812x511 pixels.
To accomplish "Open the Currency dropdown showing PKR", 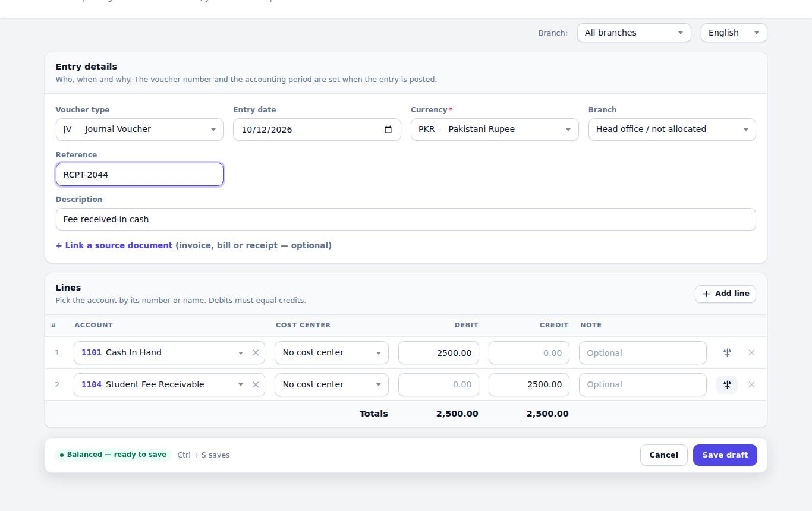I will point(495,130).
